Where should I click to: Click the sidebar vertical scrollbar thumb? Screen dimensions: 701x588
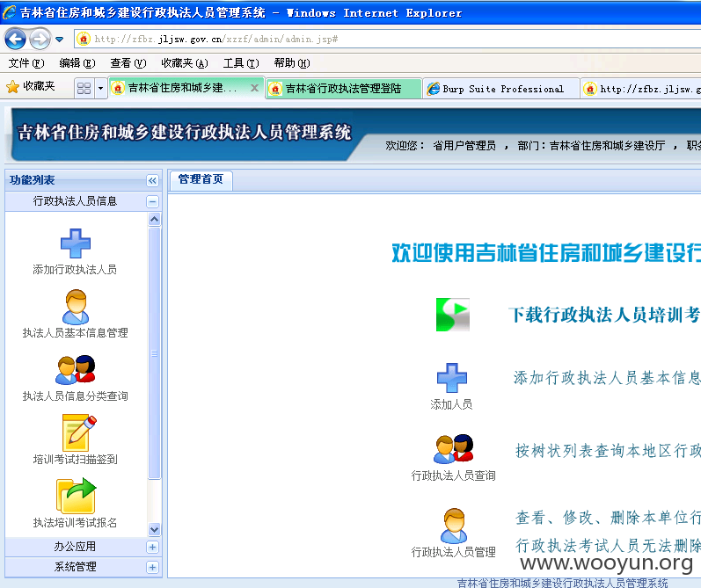point(154,353)
